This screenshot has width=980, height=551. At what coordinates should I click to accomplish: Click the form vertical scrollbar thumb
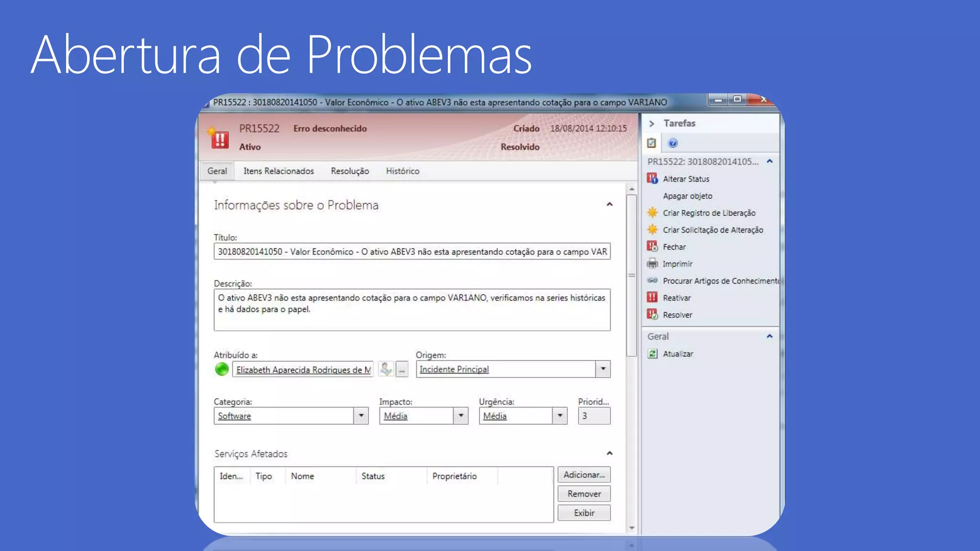click(632, 275)
